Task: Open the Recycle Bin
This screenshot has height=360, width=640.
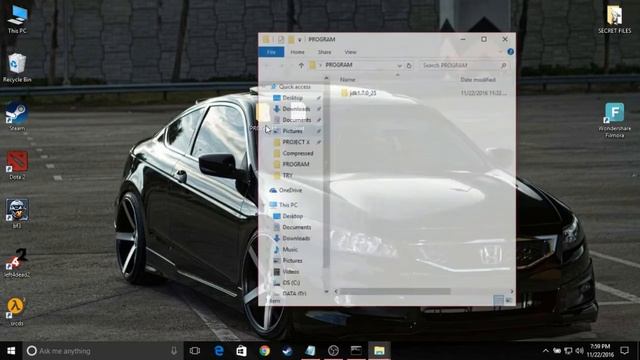Action: [x=17, y=68]
